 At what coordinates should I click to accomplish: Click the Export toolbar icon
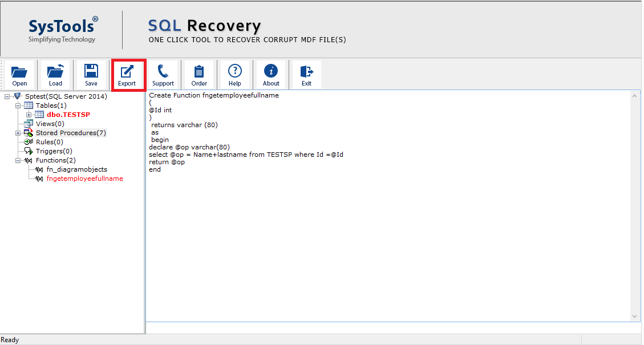pos(127,75)
